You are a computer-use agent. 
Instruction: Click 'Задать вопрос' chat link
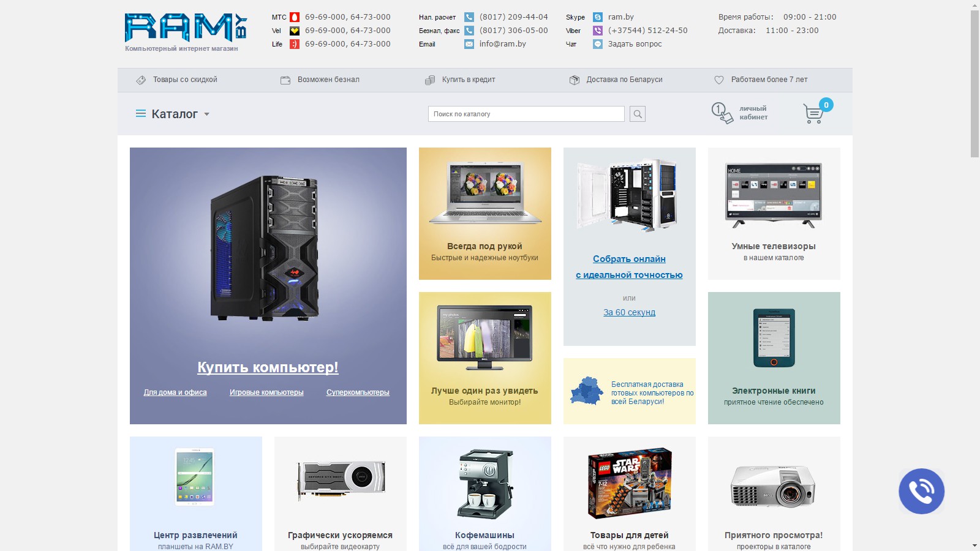click(635, 44)
